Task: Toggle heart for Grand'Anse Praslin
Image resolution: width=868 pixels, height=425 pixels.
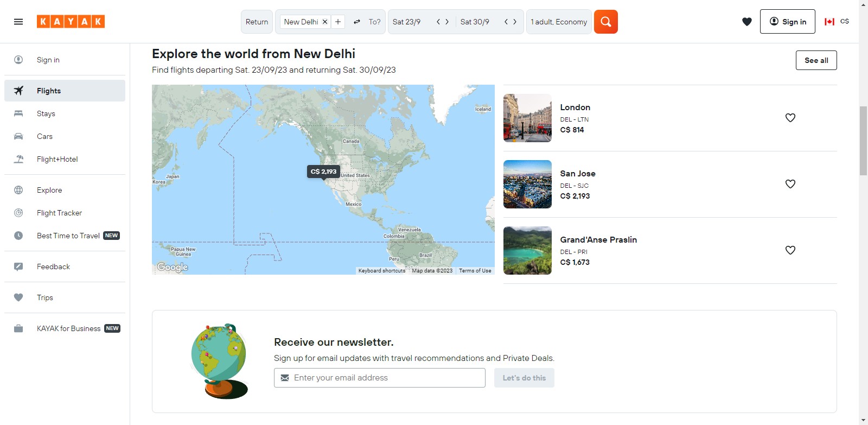Action: point(790,250)
